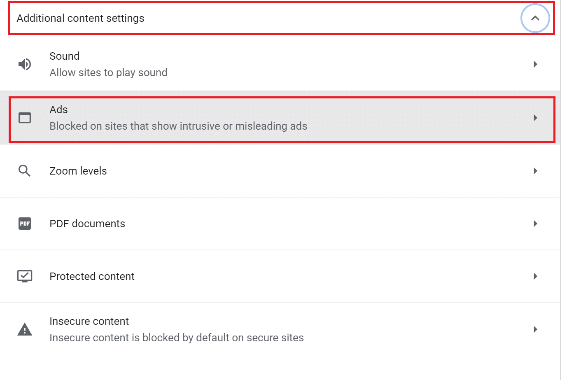Click the Insecure content warning triangle icon

point(25,329)
